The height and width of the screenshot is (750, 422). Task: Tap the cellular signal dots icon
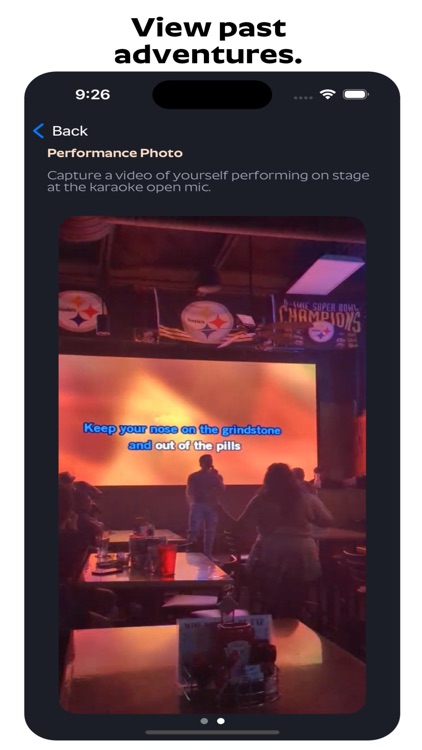tap(302, 97)
